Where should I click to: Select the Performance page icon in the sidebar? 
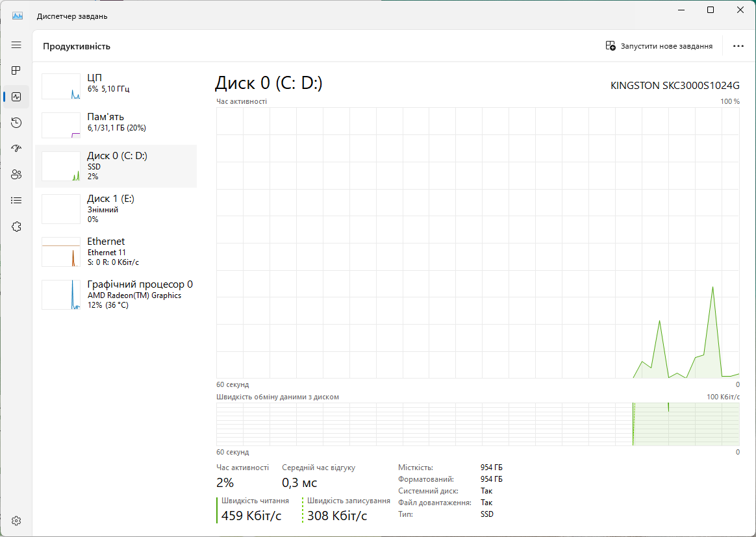point(16,97)
